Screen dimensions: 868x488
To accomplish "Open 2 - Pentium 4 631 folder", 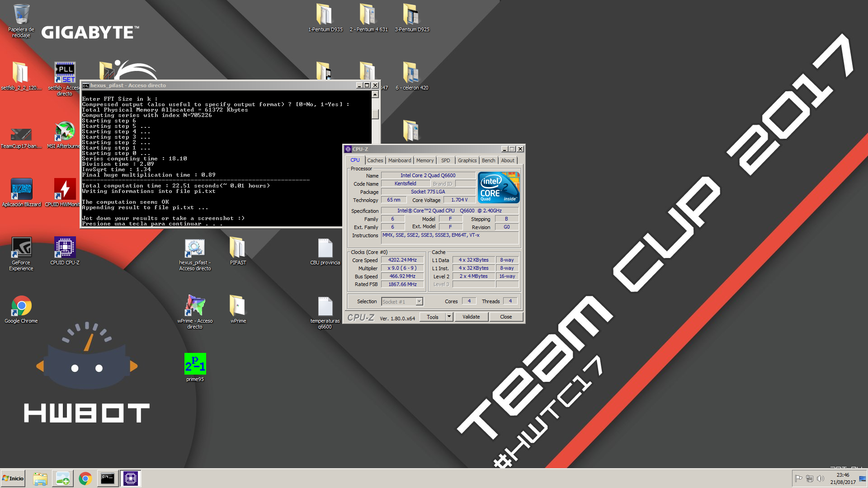I will (368, 18).
